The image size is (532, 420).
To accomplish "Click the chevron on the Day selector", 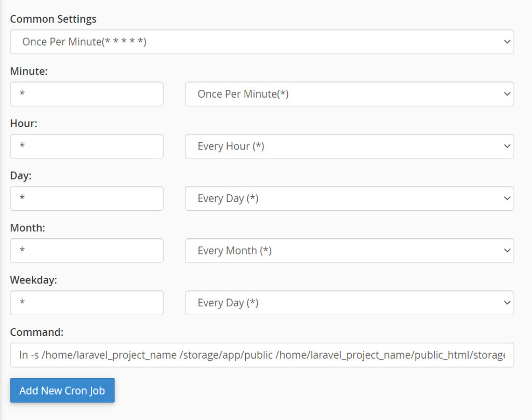I will coord(508,198).
